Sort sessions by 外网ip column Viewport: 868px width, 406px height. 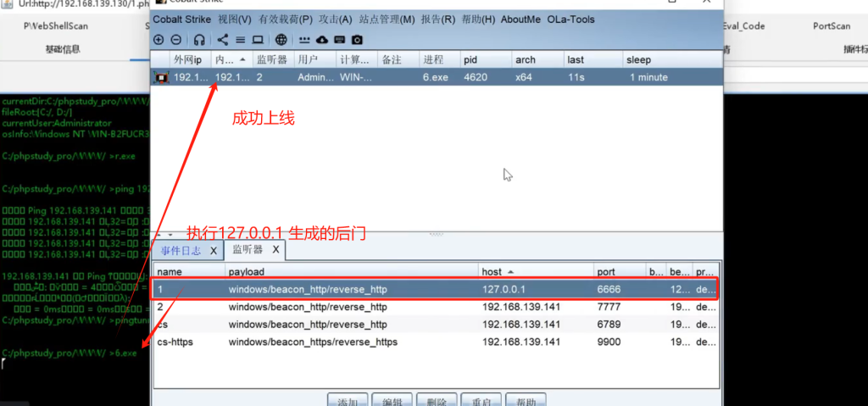tap(189, 59)
